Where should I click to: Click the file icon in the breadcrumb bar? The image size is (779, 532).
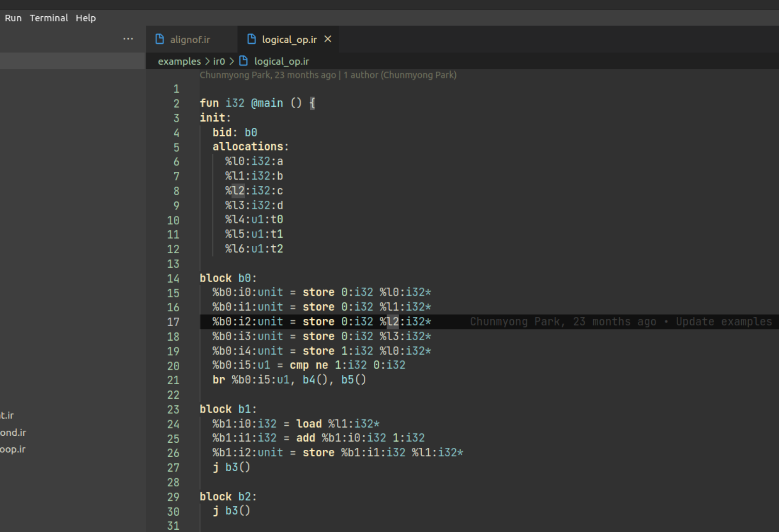pyautogui.click(x=243, y=61)
